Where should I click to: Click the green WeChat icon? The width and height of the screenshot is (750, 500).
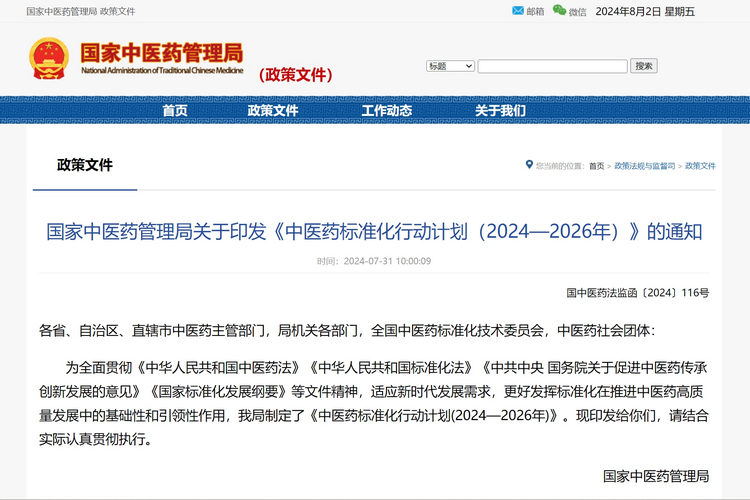(x=559, y=11)
